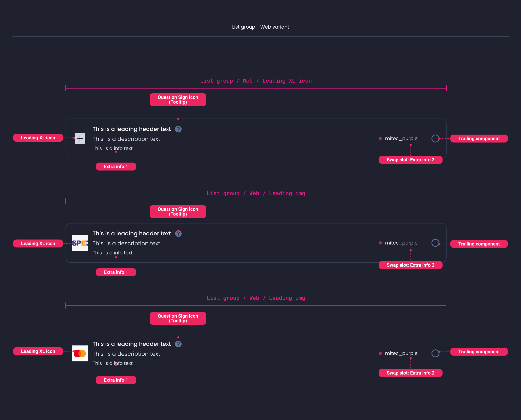Click 'This is a info text' in plus-icon row
Image resolution: width=521 pixels, height=420 pixels.
113,148
